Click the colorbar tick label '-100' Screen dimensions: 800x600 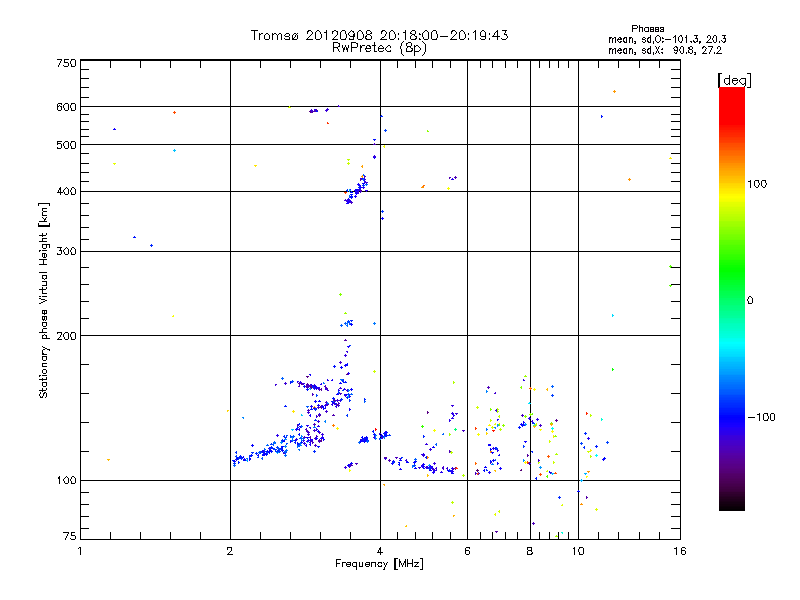761,417
